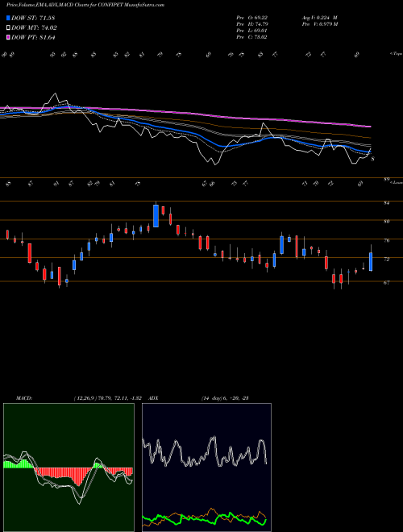Screen dimensions: 403x532
Task: Click the 'Pre H: 74.79' value
Action: coord(253,24)
